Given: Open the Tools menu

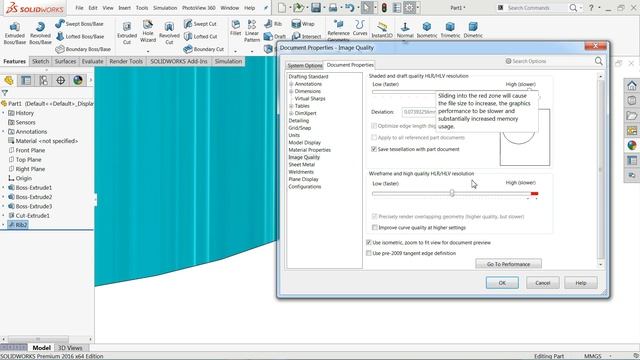Looking at the screenshot, I should click(x=142, y=8).
